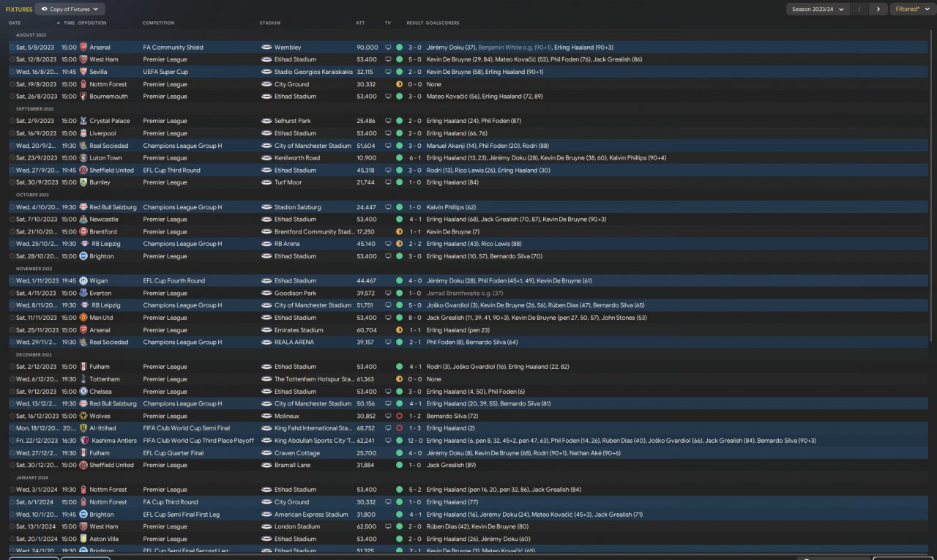Image resolution: width=937 pixels, height=560 pixels.
Task: Click the 8 - 0 result against Man Utd
Action: click(415, 318)
